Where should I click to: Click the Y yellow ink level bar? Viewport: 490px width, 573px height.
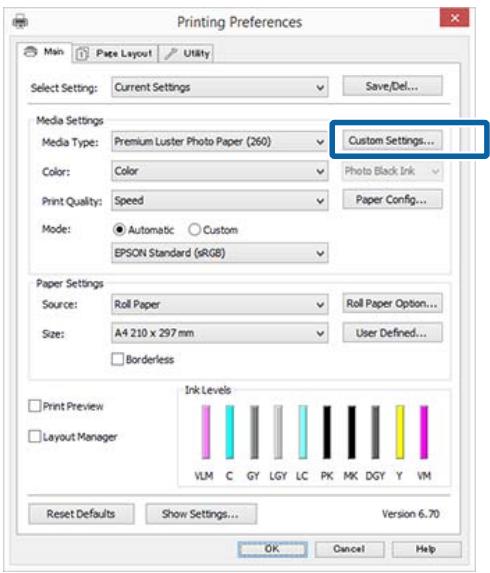[x=400, y=432]
